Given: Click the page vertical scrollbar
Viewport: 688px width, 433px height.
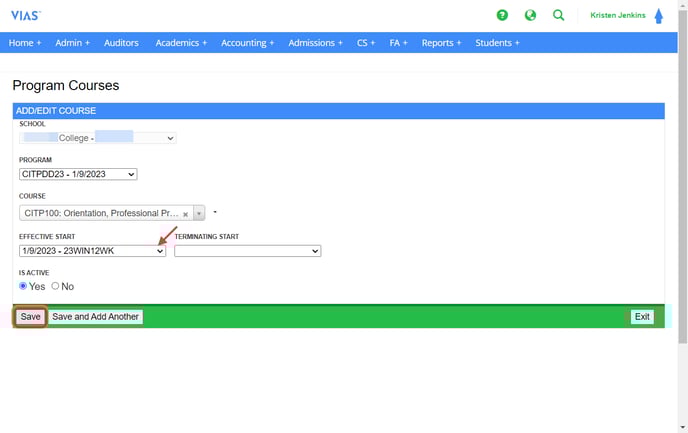Looking at the screenshot, I should 682,200.
